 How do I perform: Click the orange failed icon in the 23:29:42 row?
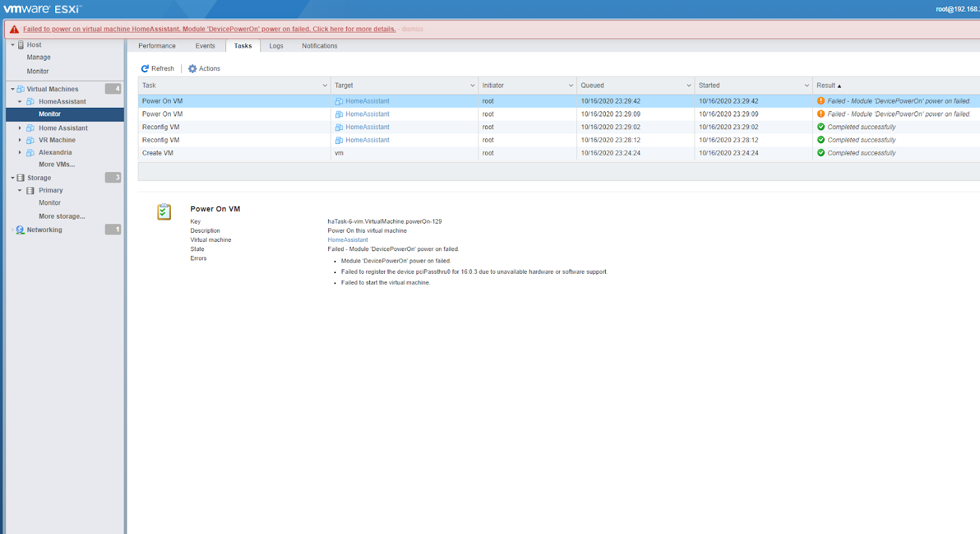[x=821, y=101]
